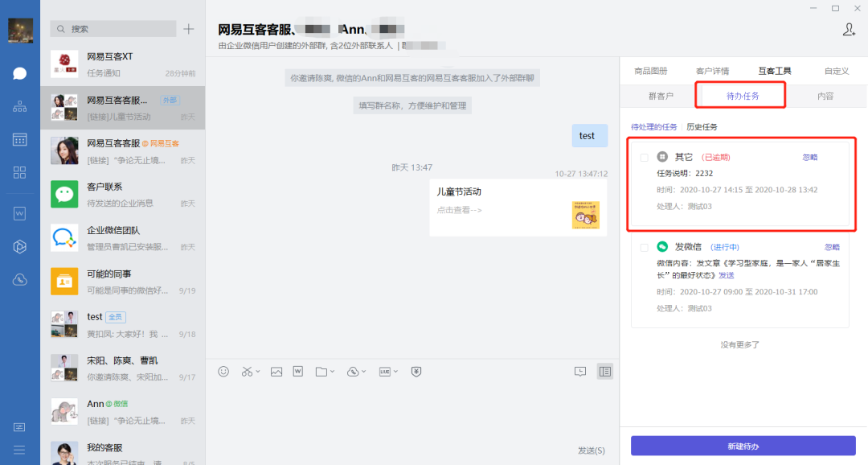868x465 pixels.
Task: Open the Docs W icon in sidebar
Action: click(20, 213)
